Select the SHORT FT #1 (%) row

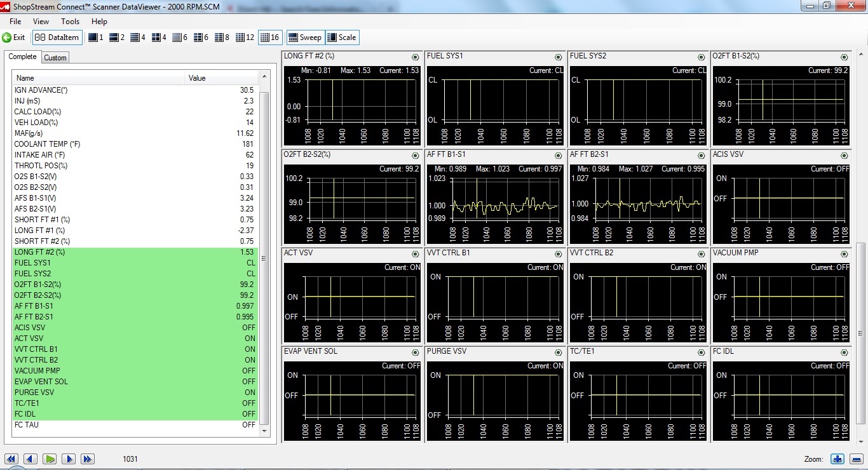click(x=135, y=220)
